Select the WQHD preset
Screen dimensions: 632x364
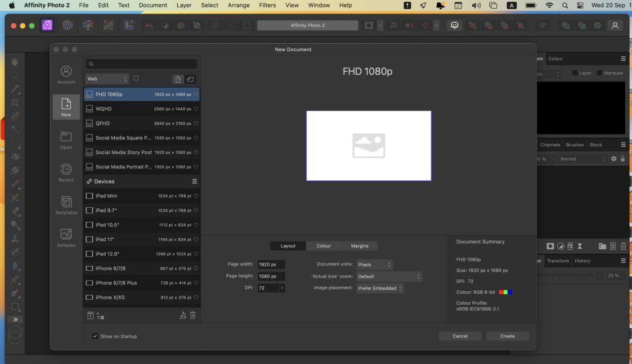click(142, 109)
